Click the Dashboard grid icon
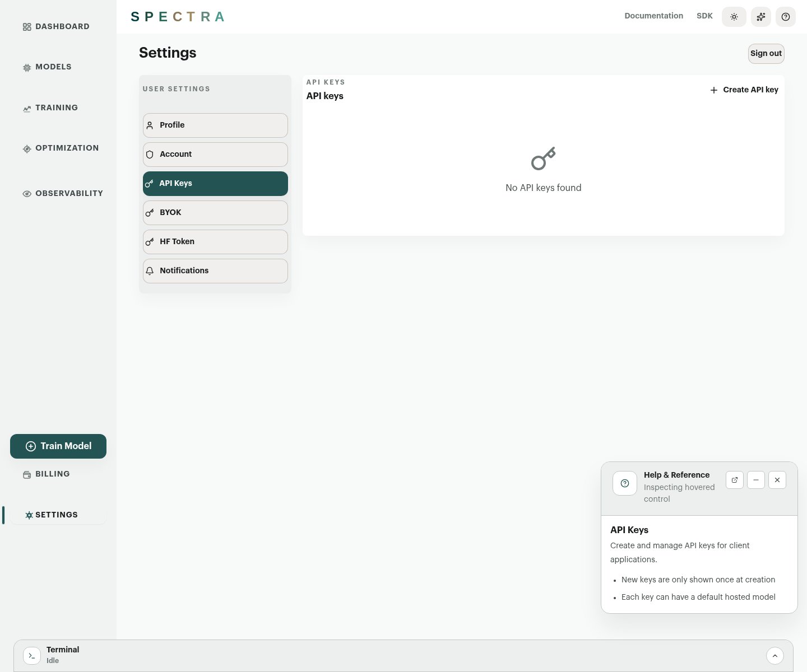Viewport: 807px width, 672px height. click(27, 27)
